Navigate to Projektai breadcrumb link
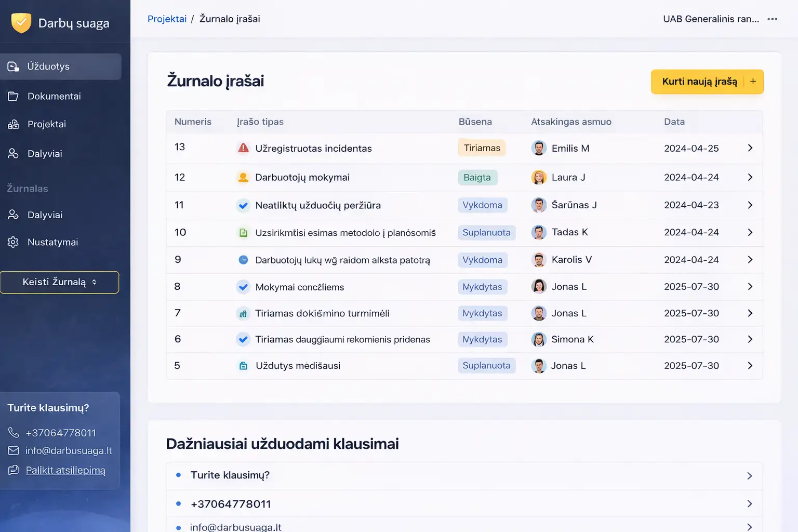The width and height of the screenshot is (798, 532). pyautogui.click(x=167, y=19)
